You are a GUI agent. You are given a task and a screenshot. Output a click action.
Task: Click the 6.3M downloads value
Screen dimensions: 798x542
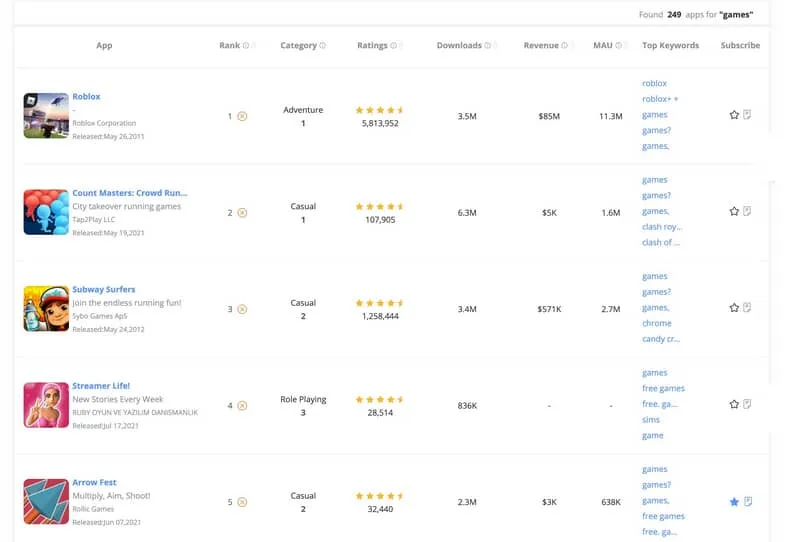tap(467, 213)
